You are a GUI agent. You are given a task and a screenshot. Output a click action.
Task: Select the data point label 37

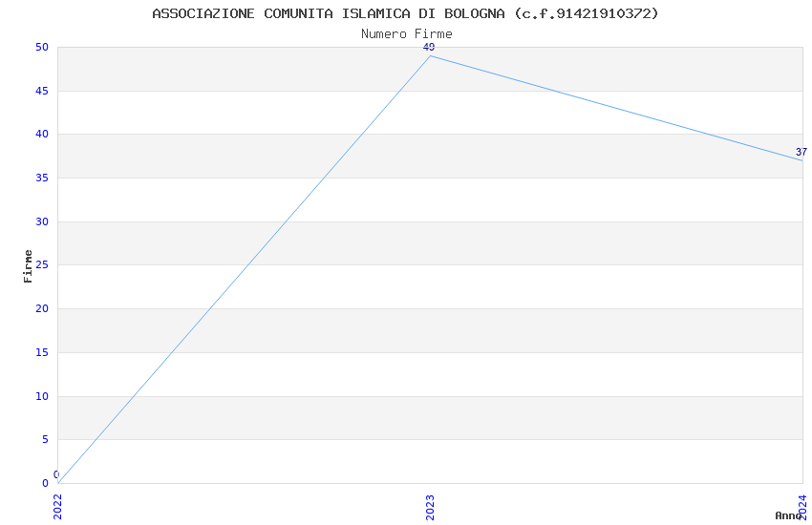[801, 152]
